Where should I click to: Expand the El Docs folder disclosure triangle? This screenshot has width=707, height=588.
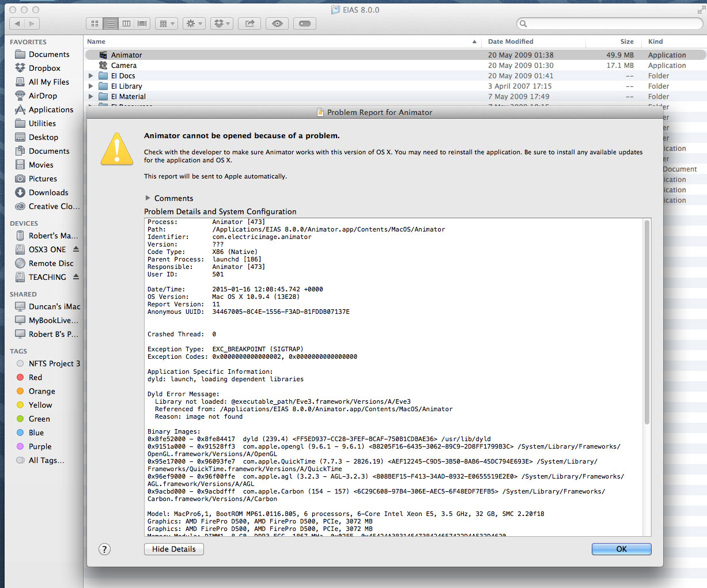point(90,75)
